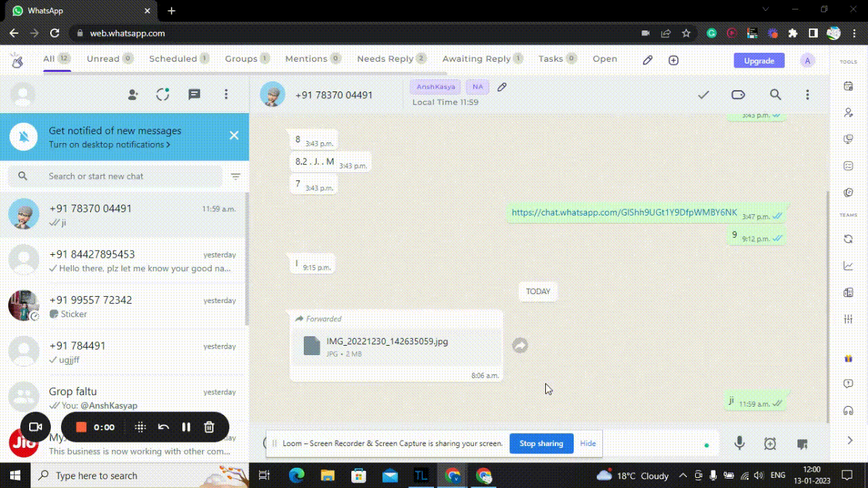Click the contact avatar in chat header

[x=273, y=95]
